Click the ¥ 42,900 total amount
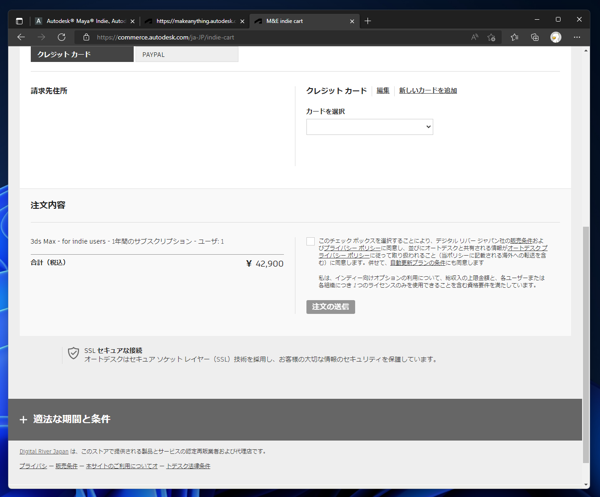600x497 pixels. (x=265, y=264)
